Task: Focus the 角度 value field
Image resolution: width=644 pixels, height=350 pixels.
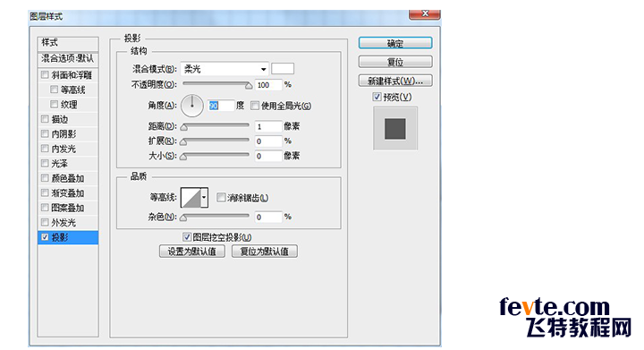Action: pyautogui.click(x=221, y=106)
